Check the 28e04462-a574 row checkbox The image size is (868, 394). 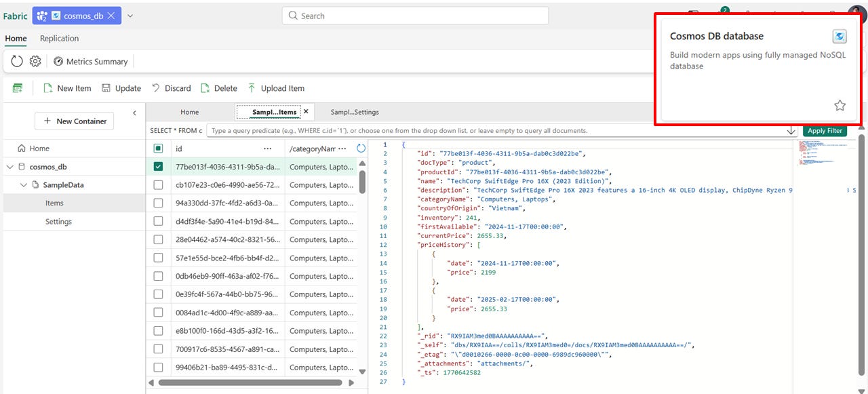[x=158, y=239]
